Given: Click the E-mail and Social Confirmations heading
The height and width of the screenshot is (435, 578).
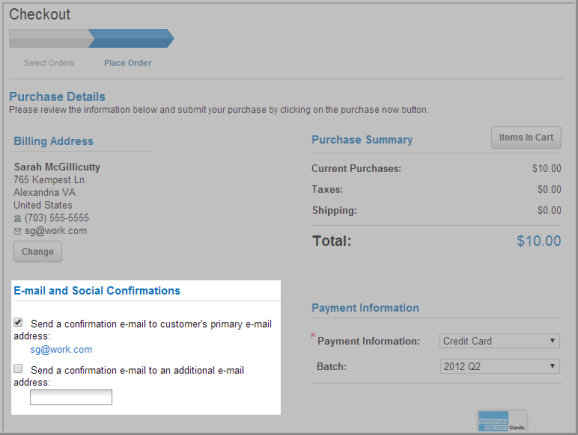Looking at the screenshot, I should pyautogui.click(x=97, y=290).
